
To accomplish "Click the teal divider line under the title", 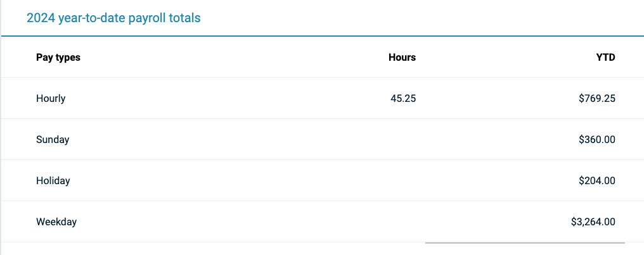I will [322, 36].
